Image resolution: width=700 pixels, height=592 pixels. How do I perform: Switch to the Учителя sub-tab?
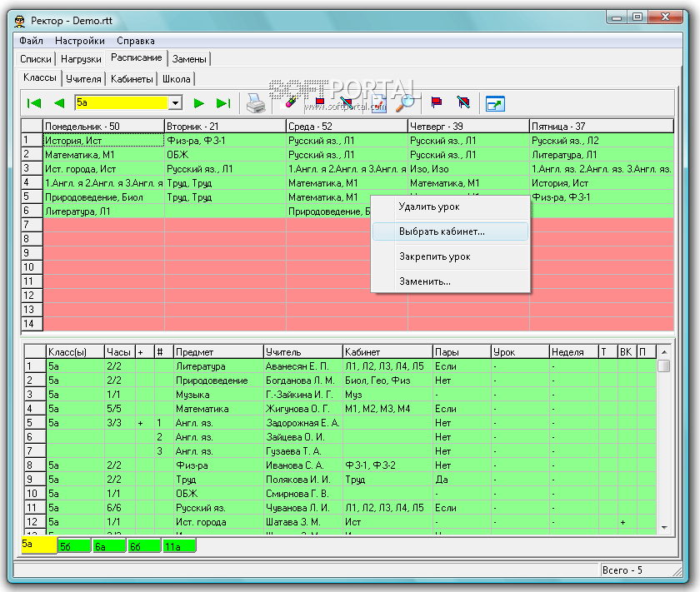[83, 79]
